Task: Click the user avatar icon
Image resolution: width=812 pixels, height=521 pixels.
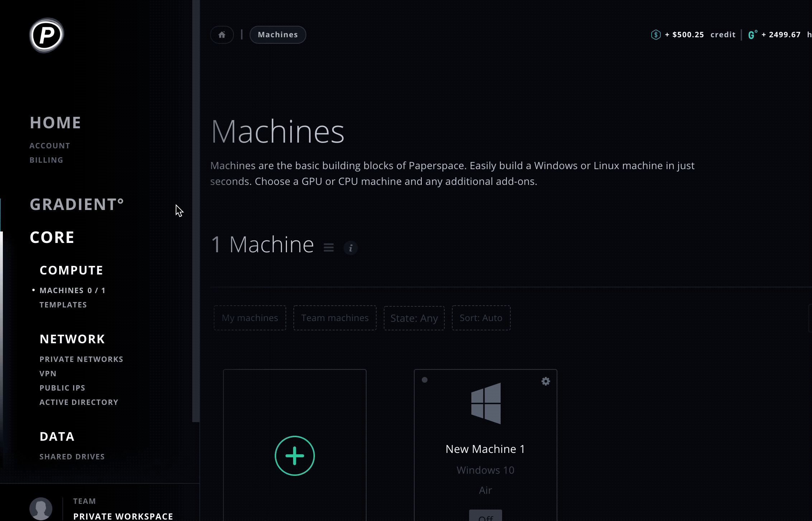Action: click(x=41, y=508)
